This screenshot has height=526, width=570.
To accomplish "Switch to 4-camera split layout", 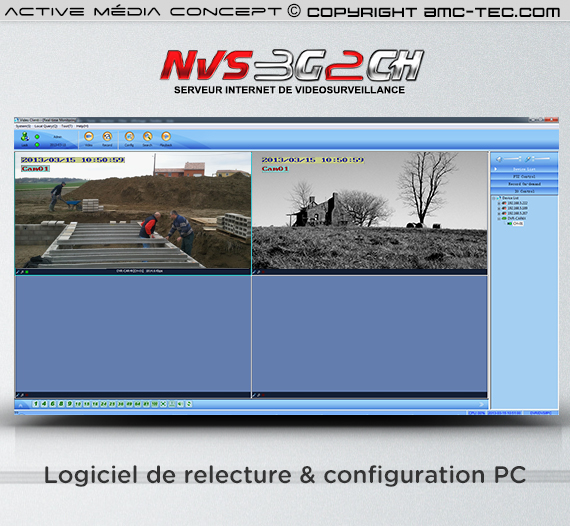I will click(44, 404).
